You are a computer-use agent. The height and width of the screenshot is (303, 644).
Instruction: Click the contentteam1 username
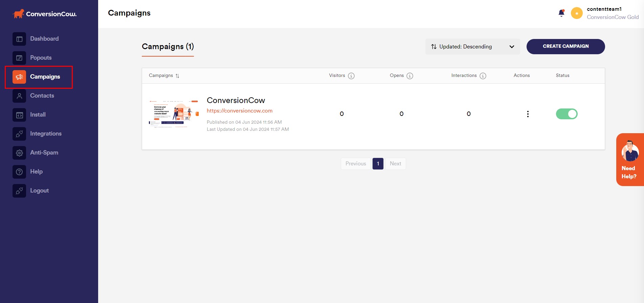(x=604, y=9)
